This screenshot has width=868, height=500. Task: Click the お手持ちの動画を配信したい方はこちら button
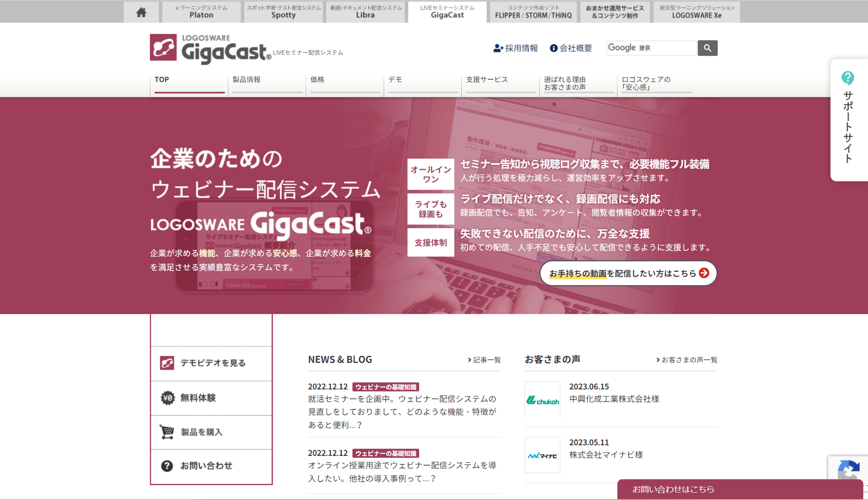(628, 273)
